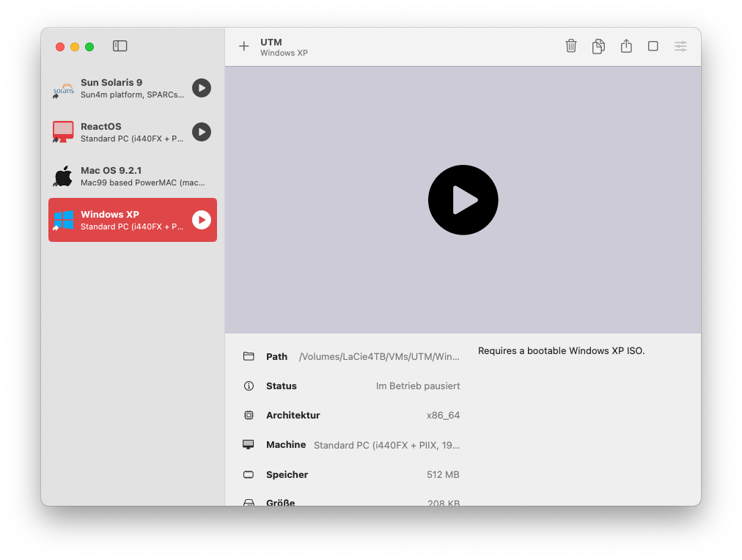This screenshot has height=560, width=742.
Task: Click the large play button in preview
Action: [x=463, y=200]
